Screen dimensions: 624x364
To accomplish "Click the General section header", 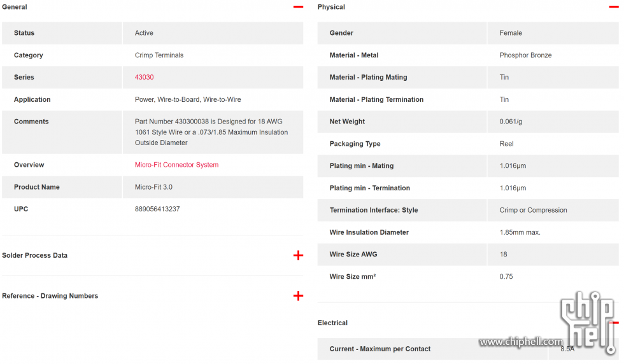I will 14,7.
